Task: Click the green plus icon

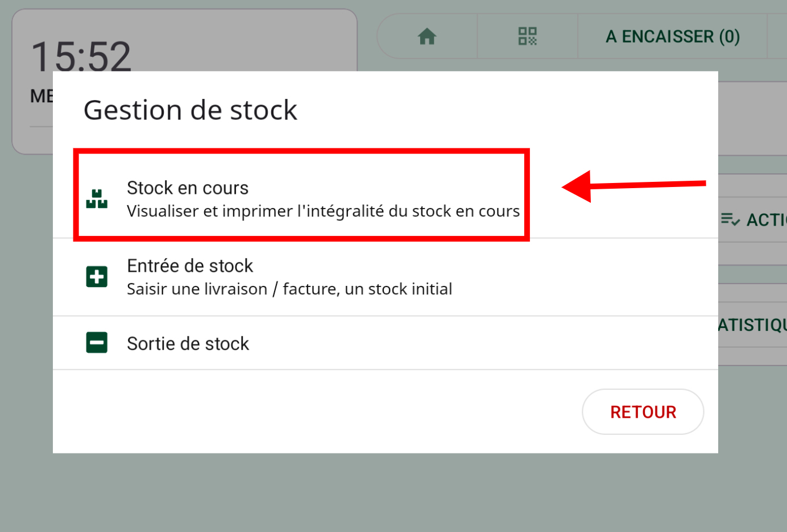Action: (97, 277)
